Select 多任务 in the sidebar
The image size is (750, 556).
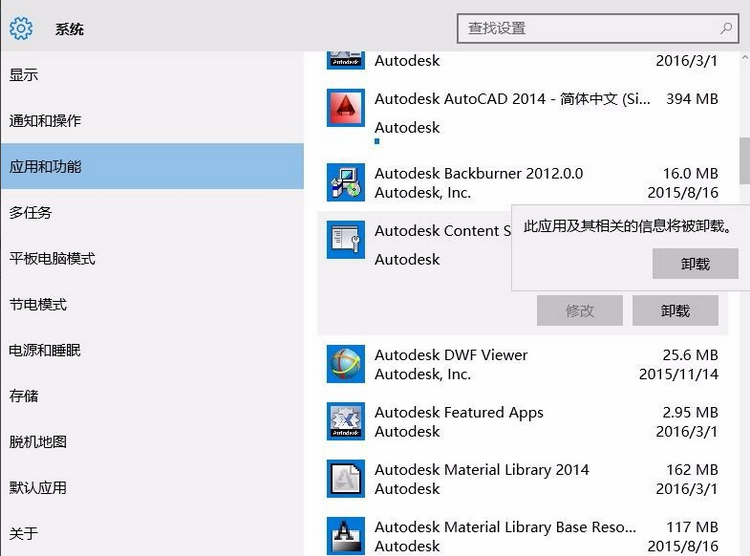(31, 212)
